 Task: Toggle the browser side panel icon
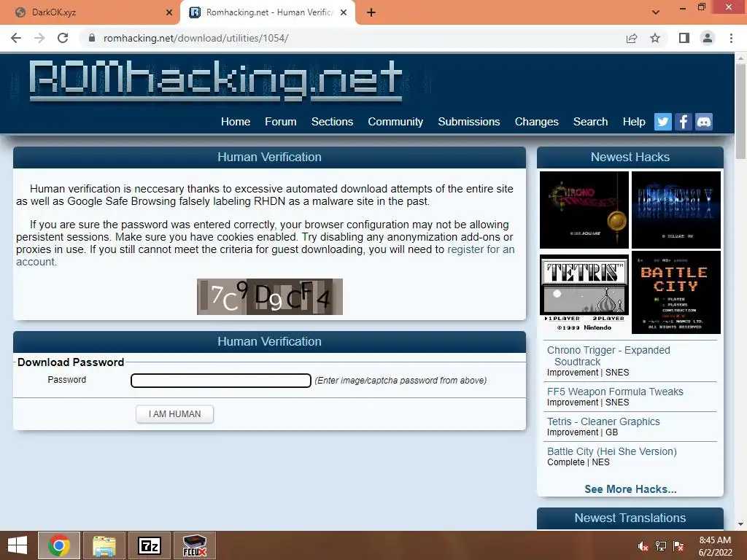pyautogui.click(x=684, y=38)
